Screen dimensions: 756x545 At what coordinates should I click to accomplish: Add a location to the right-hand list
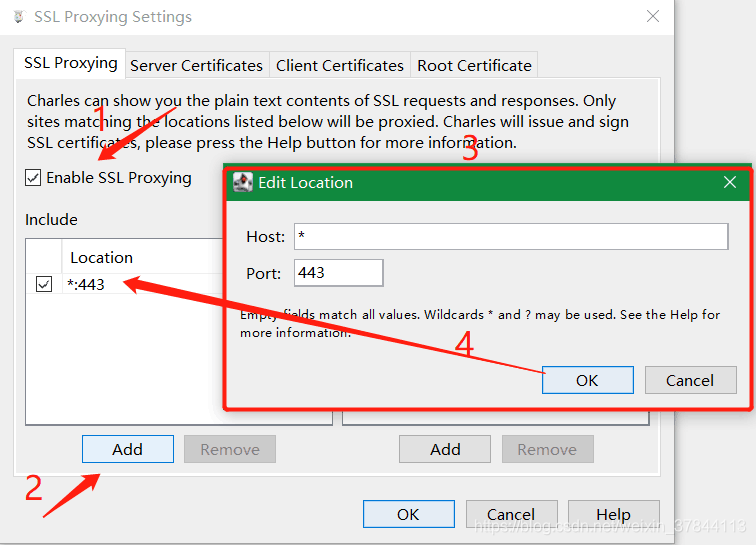coord(445,449)
